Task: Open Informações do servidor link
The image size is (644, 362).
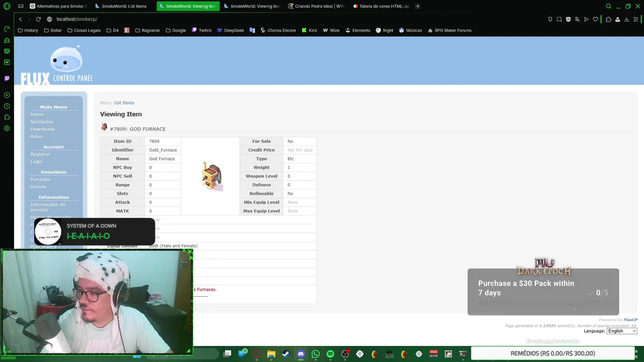Action: (48, 207)
